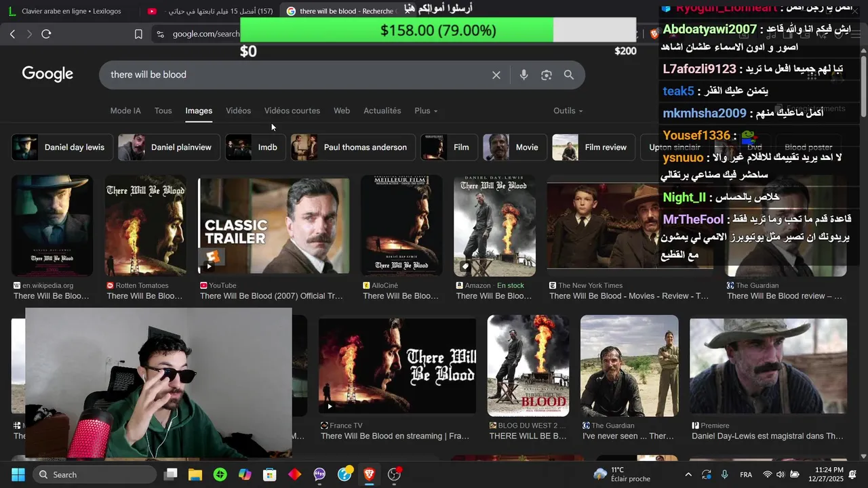
Task: Reload the page with refresh icon
Action: click(x=46, y=34)
